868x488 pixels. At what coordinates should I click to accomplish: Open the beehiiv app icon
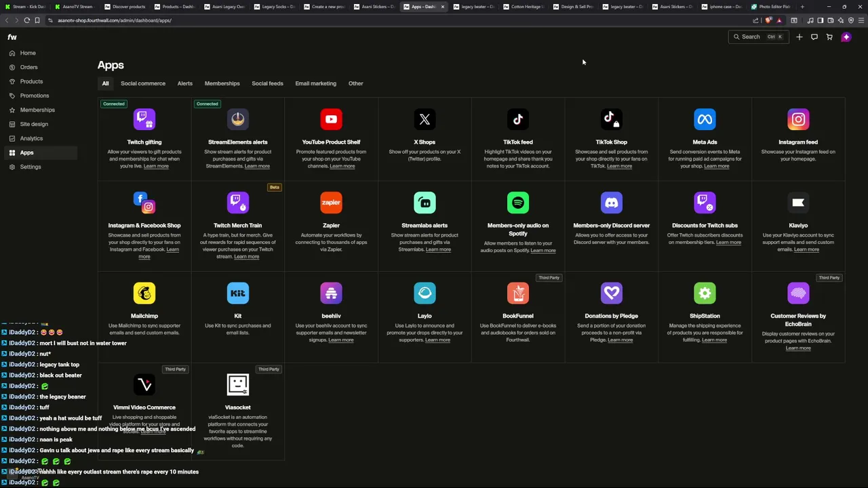pos(331,293)
